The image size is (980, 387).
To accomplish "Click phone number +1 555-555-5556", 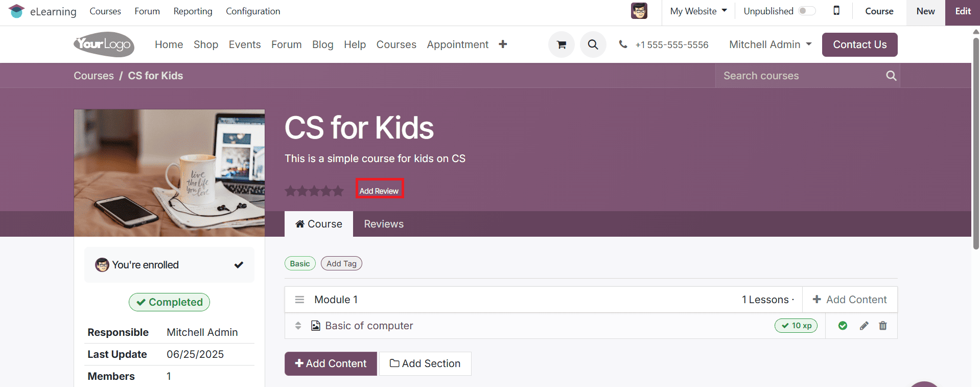I will tap(671, 44).
